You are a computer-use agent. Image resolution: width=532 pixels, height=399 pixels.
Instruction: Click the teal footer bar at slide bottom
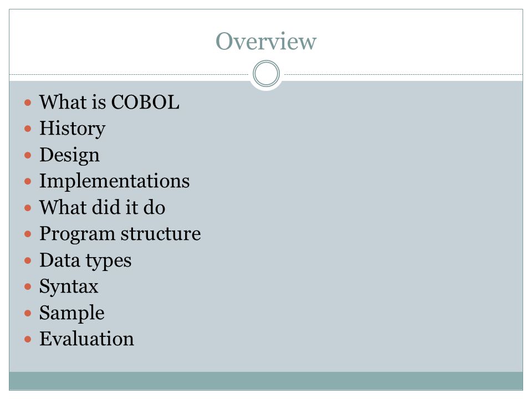(266, 381)
